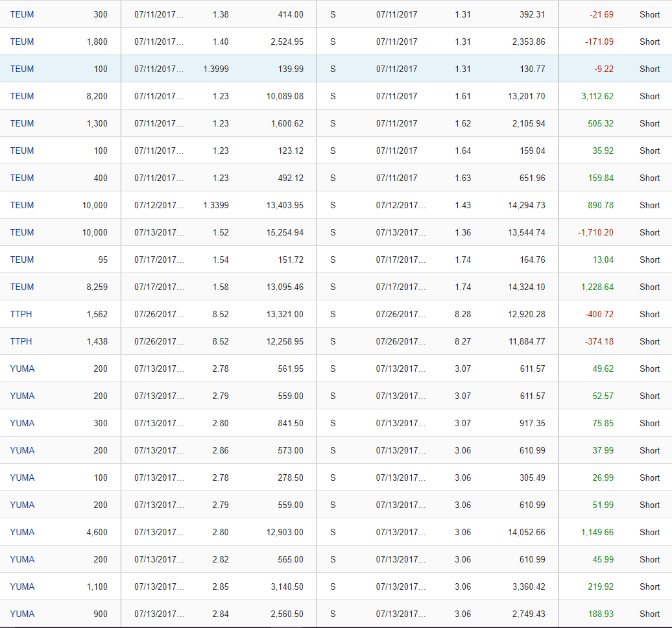
Task: Click the 14,052.66 proceeds value
Action: (527, 532)
